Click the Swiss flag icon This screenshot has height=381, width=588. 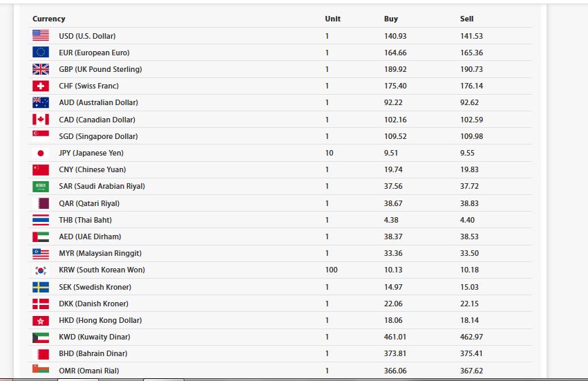click(x=41, y=86)
